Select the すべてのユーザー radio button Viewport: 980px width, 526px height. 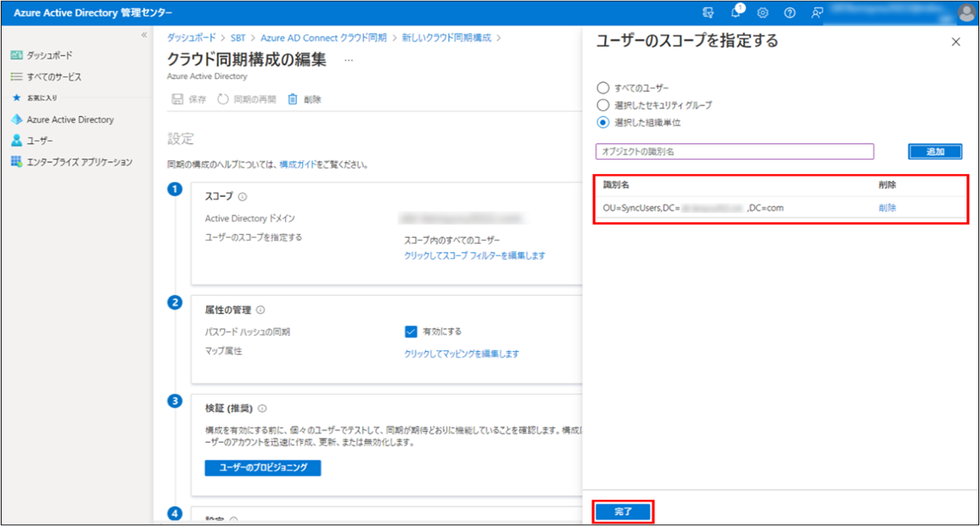pos(602,88)
